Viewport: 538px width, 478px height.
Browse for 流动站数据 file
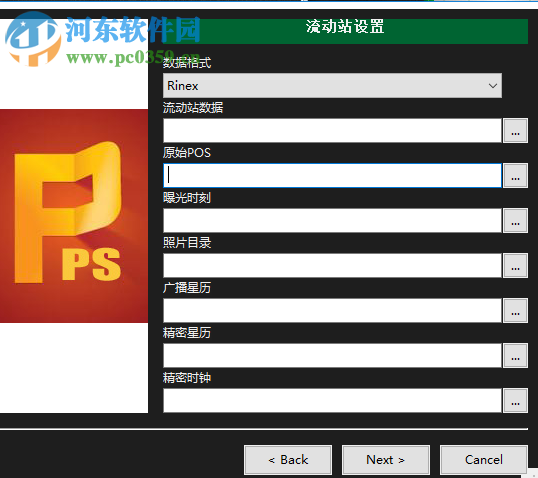515,130
